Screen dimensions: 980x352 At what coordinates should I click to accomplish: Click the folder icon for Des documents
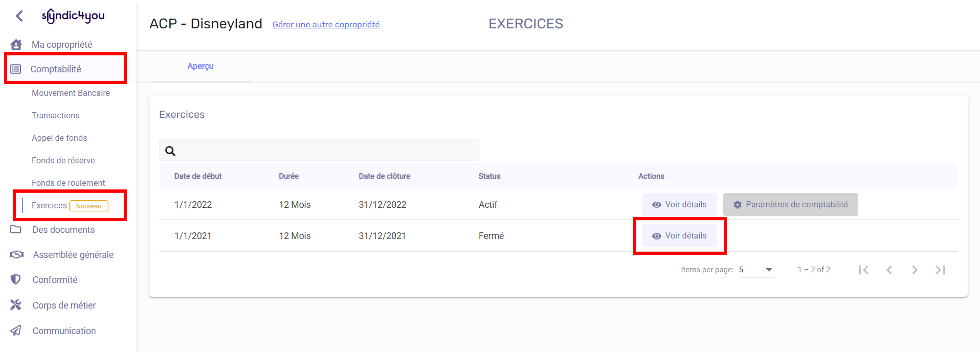[16, 229]
